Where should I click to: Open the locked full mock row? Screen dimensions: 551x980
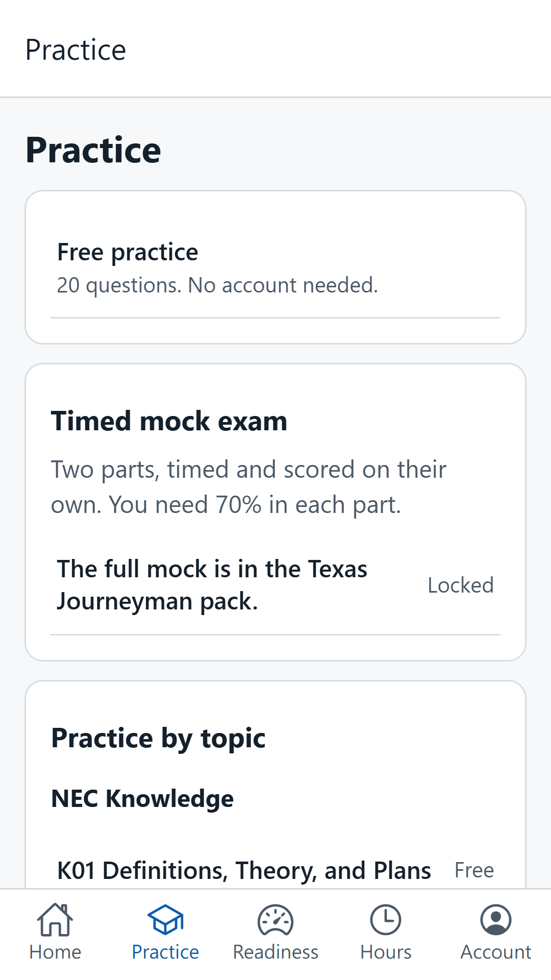click(x=275, y=585)
